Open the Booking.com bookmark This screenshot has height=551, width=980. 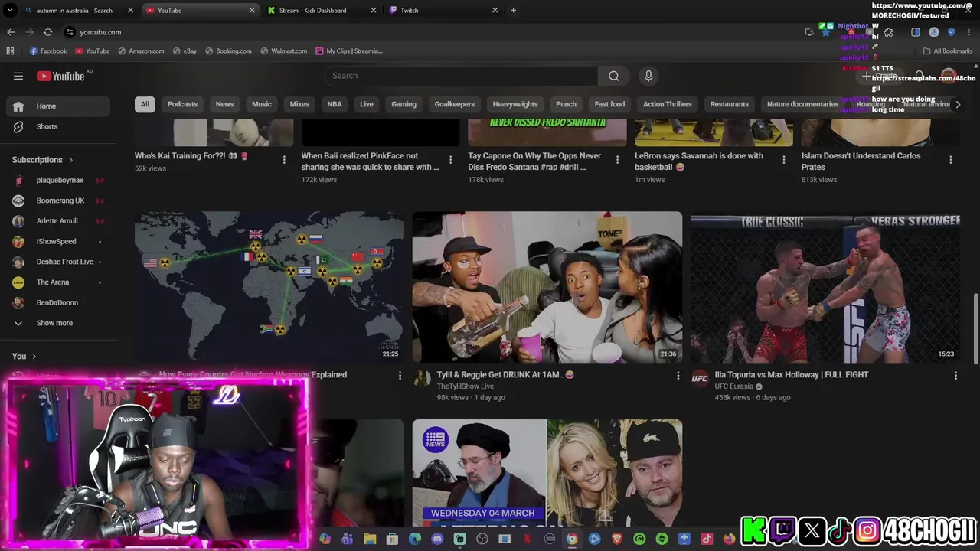pyautogui.click(x=228, y=51)
